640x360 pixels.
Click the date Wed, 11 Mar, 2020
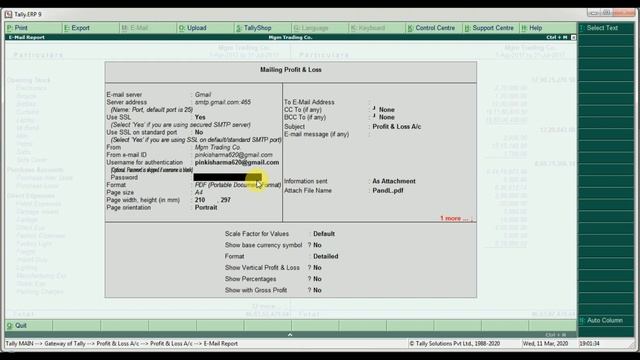click(x=545, y=344)
